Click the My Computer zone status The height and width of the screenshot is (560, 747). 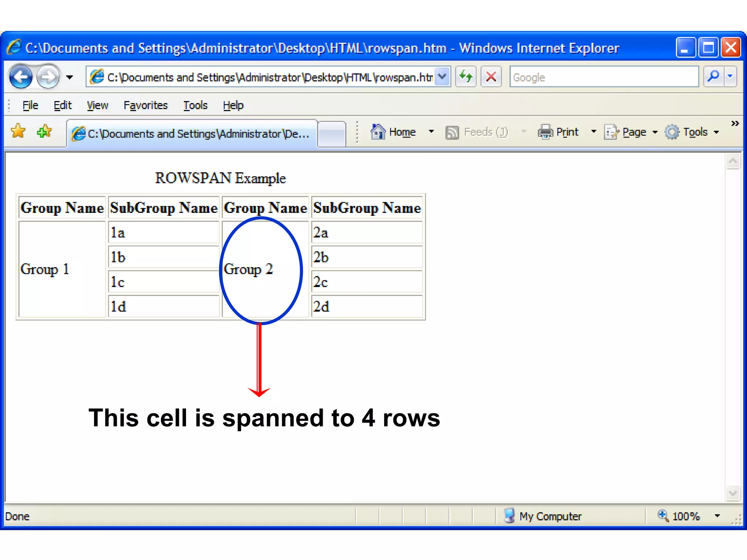point(542,516)
